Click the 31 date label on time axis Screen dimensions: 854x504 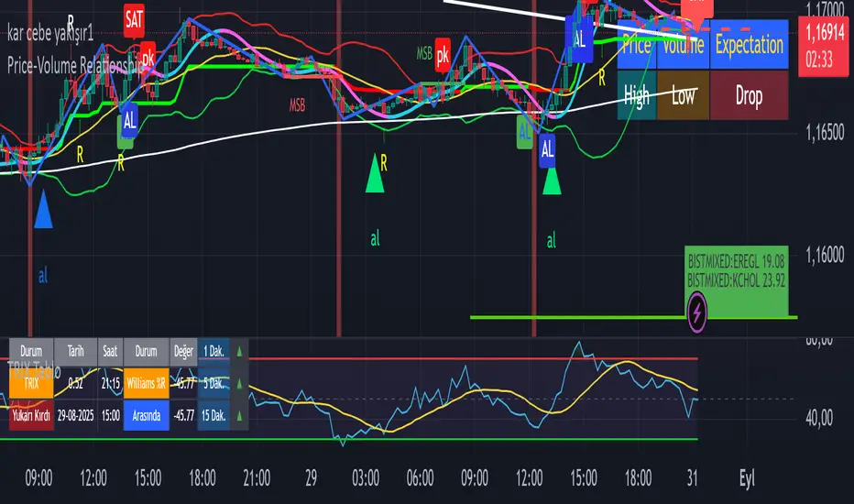[x=692, y=478]
